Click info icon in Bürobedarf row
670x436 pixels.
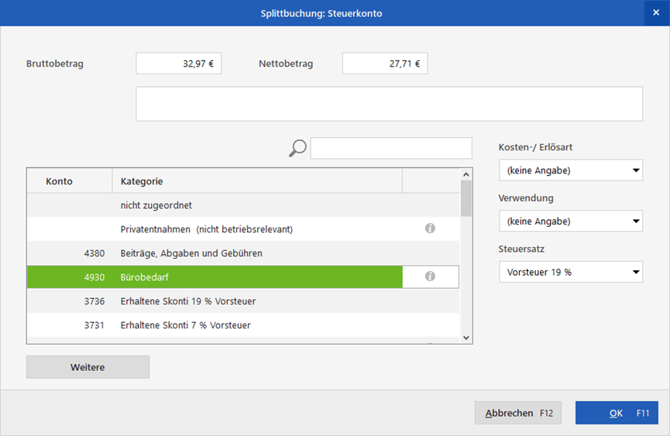pos(430,277)
